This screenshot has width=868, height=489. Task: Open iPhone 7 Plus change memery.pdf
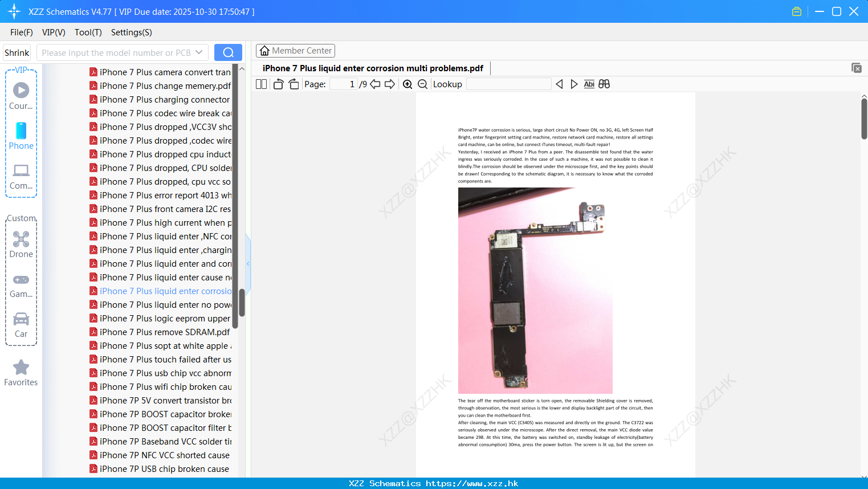(x=160, y=85)
